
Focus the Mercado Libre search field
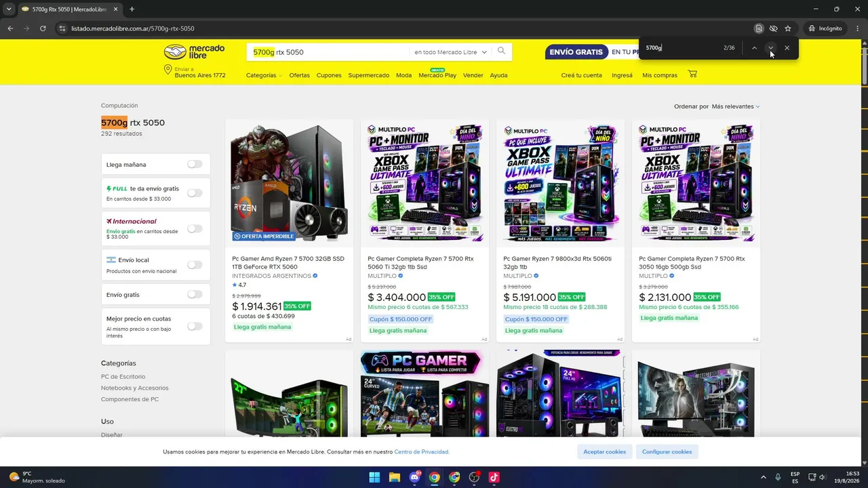[x=329, y=52]
